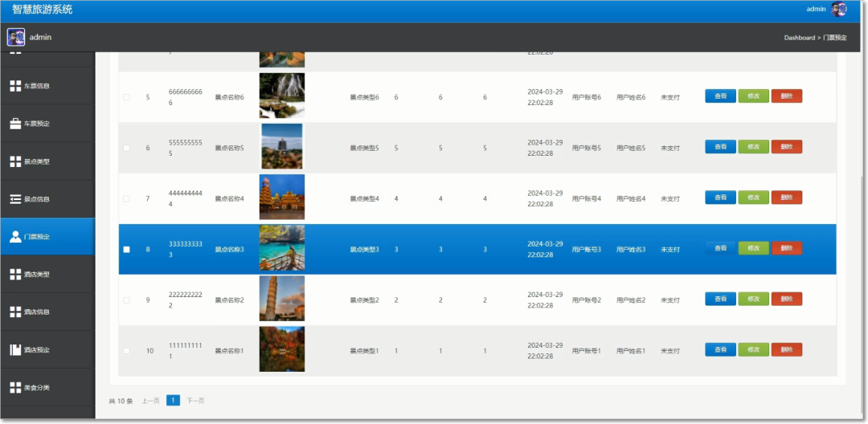This screenshot has height=424, width=868.
Task: Click 删除 for 景点名称3
Action: pyautogui.click(x=787, y=248)
